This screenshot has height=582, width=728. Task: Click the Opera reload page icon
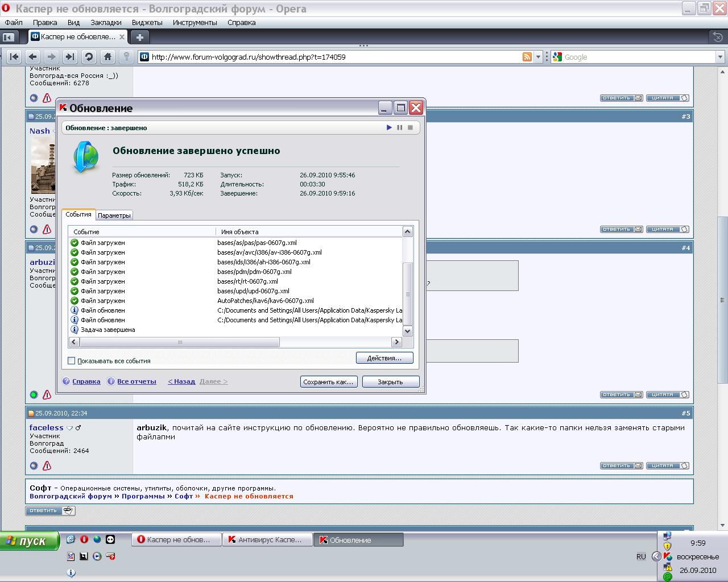click(89, 57)
